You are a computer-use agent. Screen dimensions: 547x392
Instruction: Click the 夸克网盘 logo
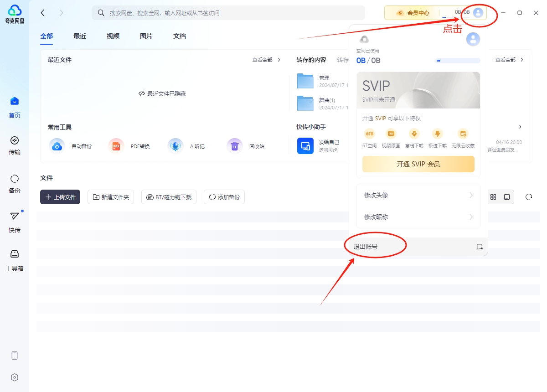pyautogui.click(x=15, y=14)
